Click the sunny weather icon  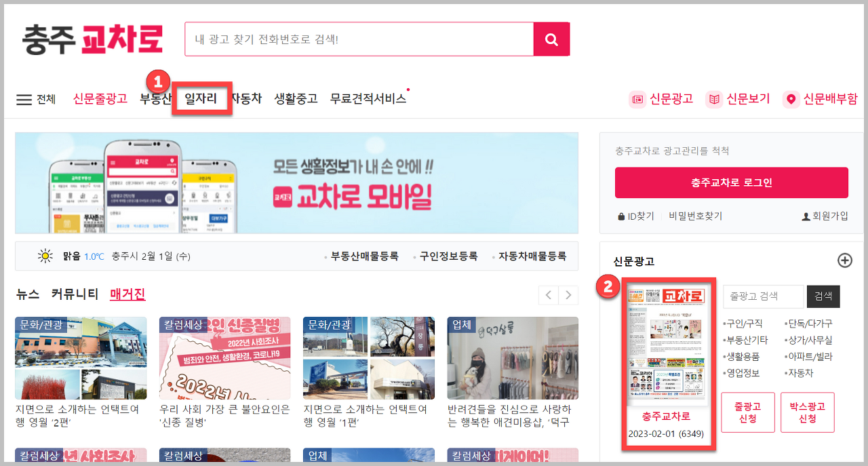point(45,256)
